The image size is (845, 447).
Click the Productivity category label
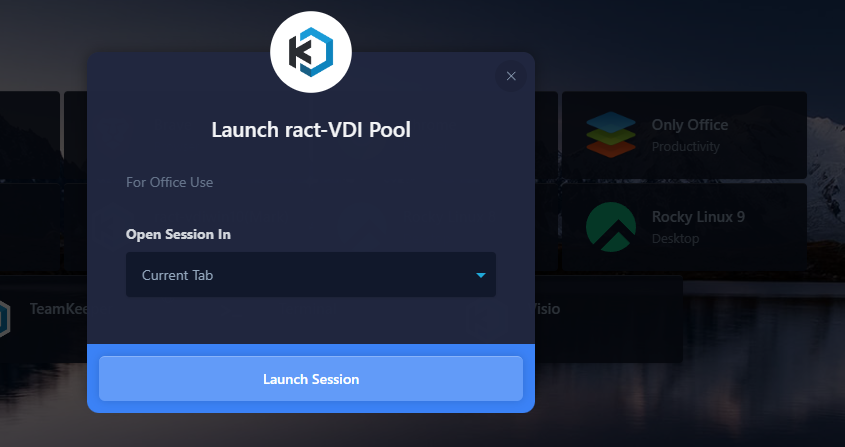[x=685, y=147]
